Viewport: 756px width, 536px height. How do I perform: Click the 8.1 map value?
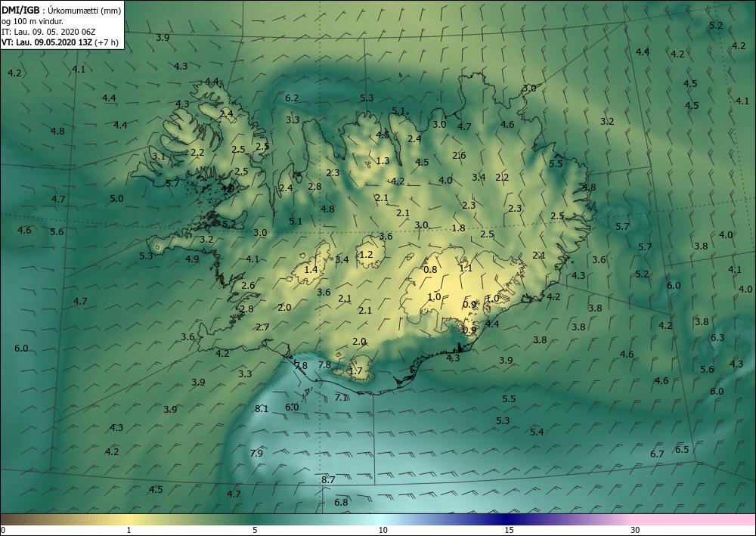(262, 409)
